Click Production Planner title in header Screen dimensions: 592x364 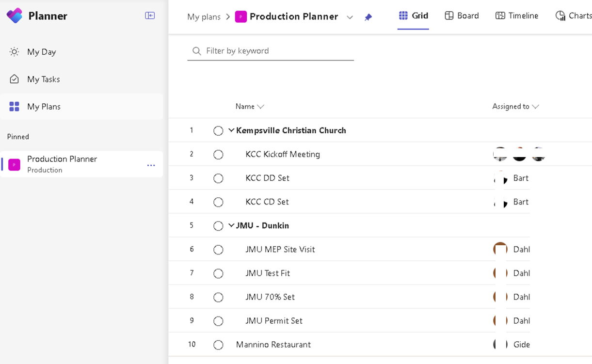[294, 16]
